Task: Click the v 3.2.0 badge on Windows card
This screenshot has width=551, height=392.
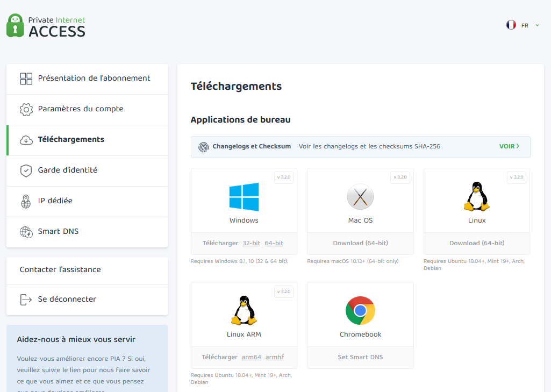Action: tap(284, 177)
